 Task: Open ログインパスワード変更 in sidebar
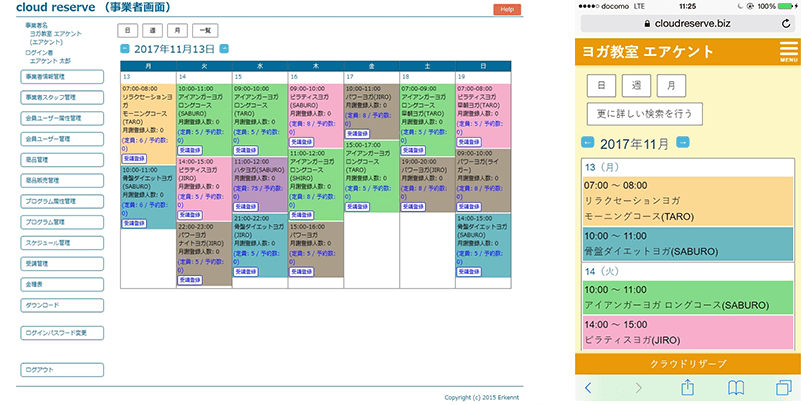[x=62, y=332]
